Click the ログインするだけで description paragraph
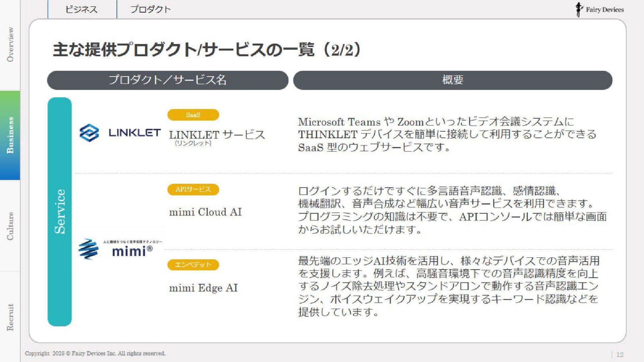This screenshot has height=362, width=644. (452, 210)
